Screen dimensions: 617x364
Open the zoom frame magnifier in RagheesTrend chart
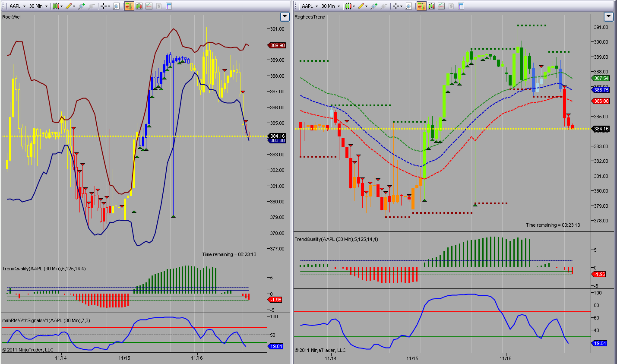[x=409, y=6]
